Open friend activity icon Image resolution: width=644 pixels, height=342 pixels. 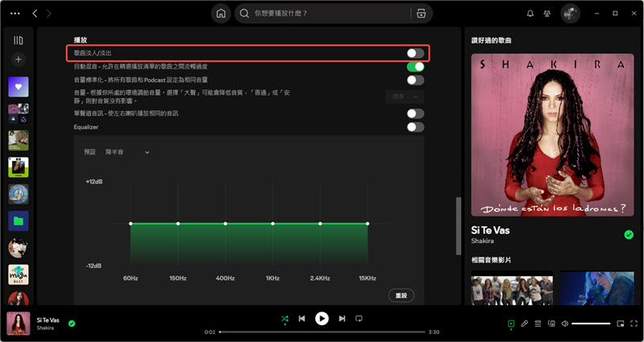[x=547, y=14]
